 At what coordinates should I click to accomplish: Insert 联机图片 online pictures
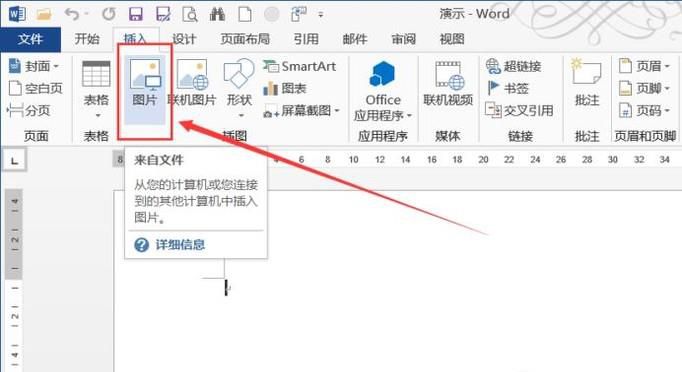[192, 83]
